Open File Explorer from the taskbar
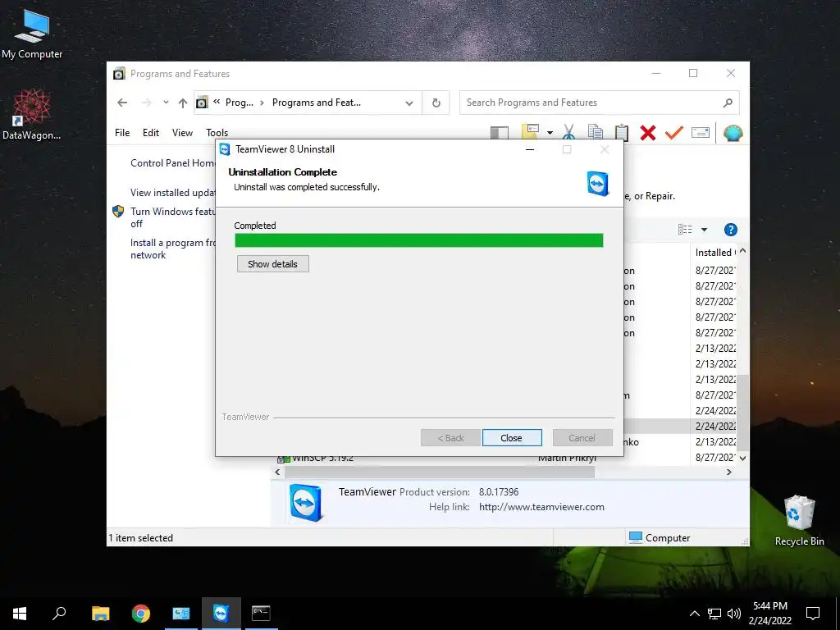This screenshot has height=630, width=840. tap(100, 614)
